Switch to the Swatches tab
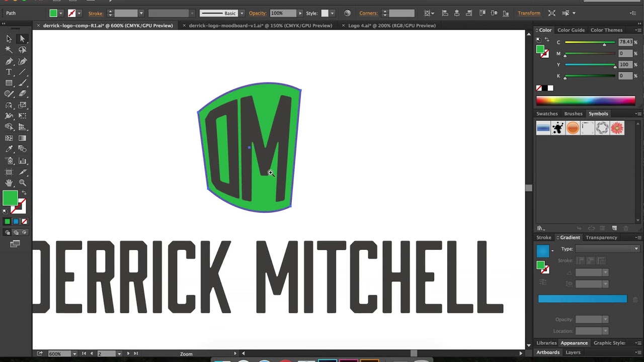 click(x=547, y=114)
